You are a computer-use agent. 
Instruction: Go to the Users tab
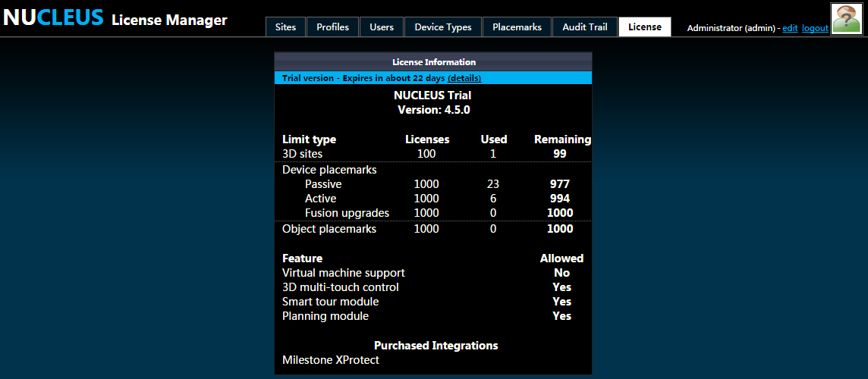382,27
